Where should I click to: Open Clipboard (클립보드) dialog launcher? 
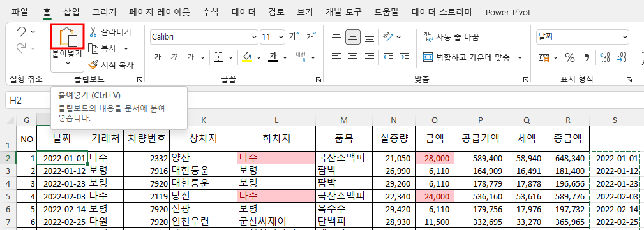(140, 80)
